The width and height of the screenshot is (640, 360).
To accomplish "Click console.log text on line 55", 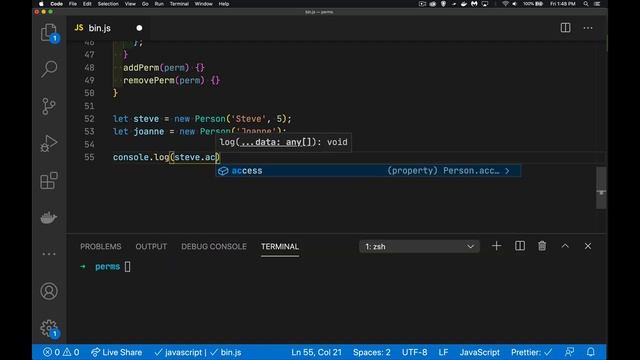I will pos(141,157).
